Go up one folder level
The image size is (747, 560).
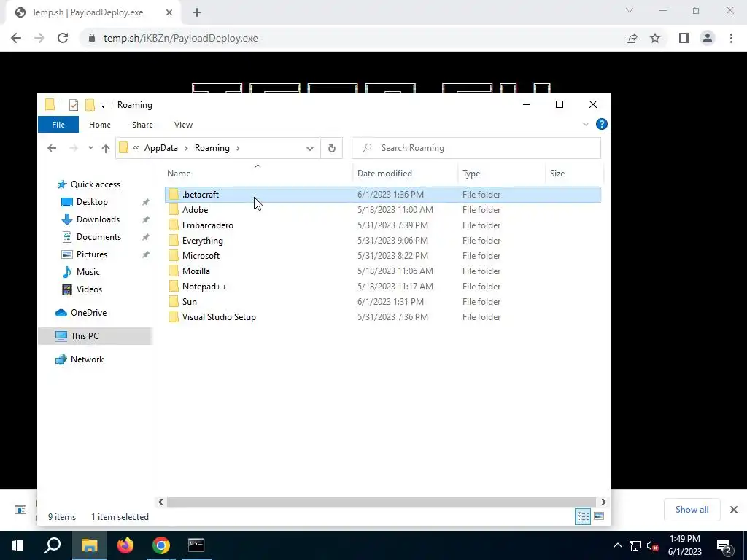click(106, 148)
